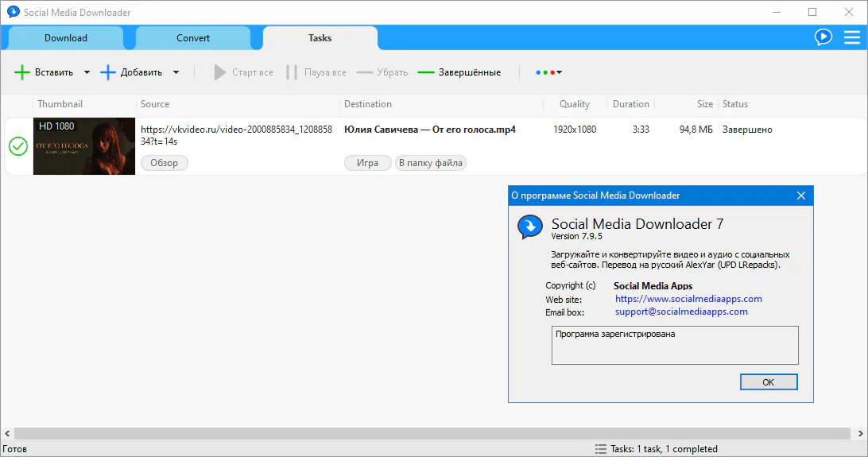Expand the Добавить dropdown arrow
The width and height of the screenshot is (868, 457).
tap(176, 72)
